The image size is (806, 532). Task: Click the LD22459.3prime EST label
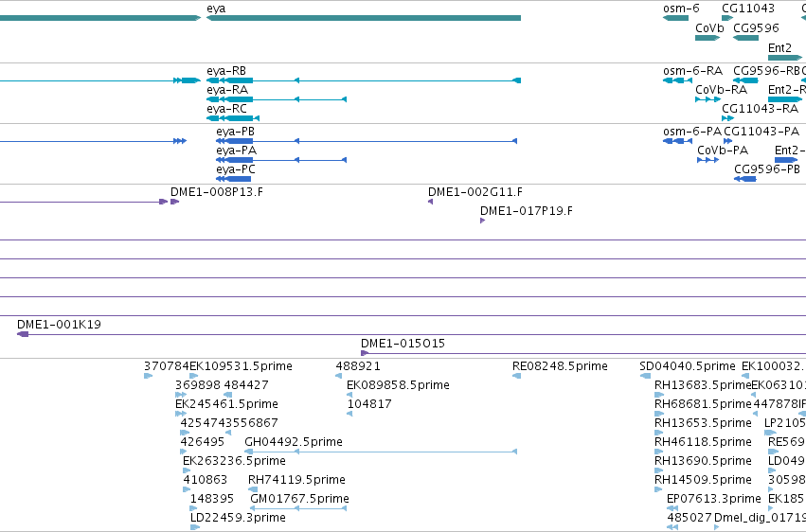[x=238, y=518]
